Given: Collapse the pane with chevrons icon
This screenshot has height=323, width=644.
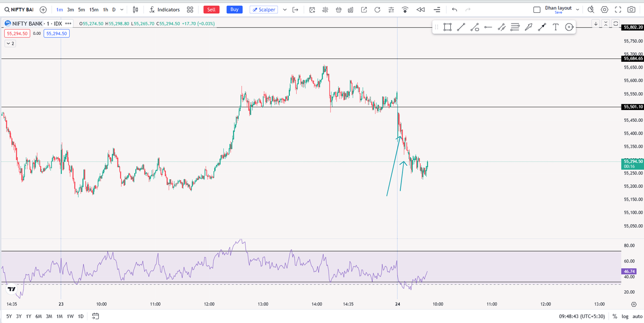Looking at the screenshot, I should pyautogui.click(x=606, y=24).
